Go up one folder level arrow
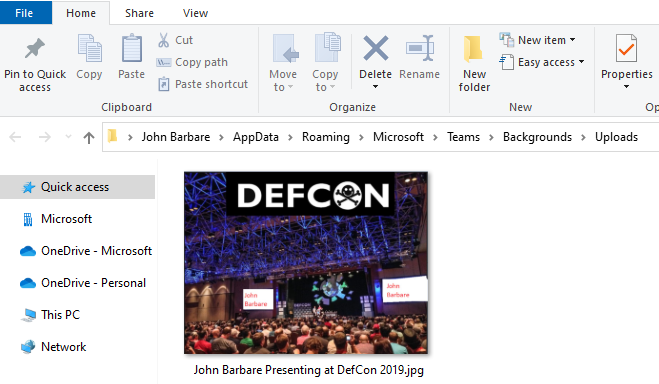The height and width of the screenshot is (384, 659). (88, 137)
